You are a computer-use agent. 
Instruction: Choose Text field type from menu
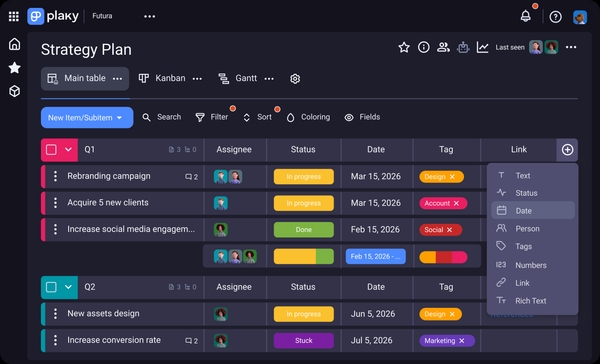(533, 175)
